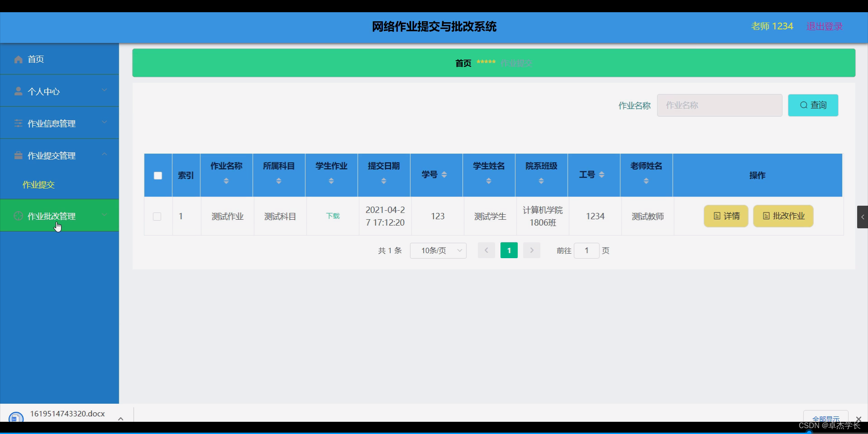Click the document icon inside 详情 button
868x434 pixels.
[718, 216]
